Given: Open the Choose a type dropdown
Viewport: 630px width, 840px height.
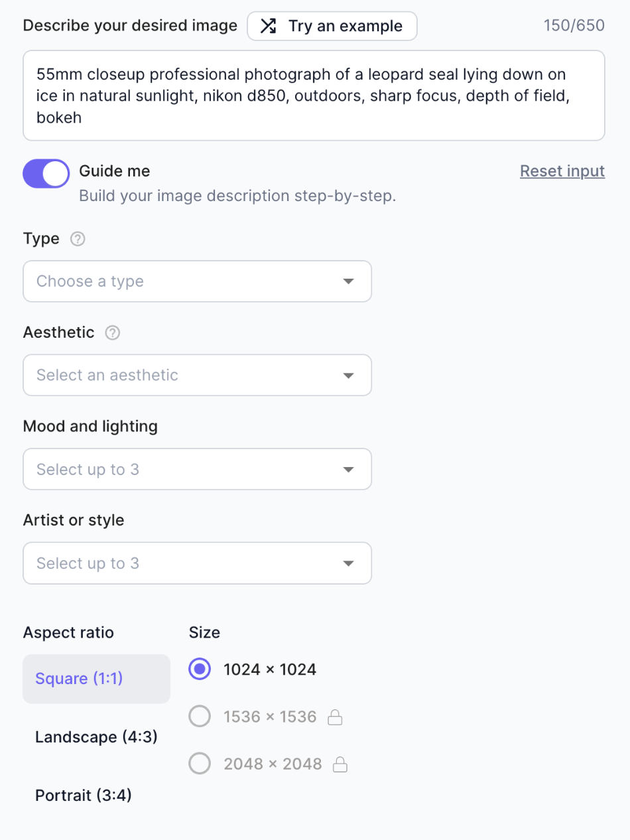Looking at the screenshot, I should tap(197, 281).
